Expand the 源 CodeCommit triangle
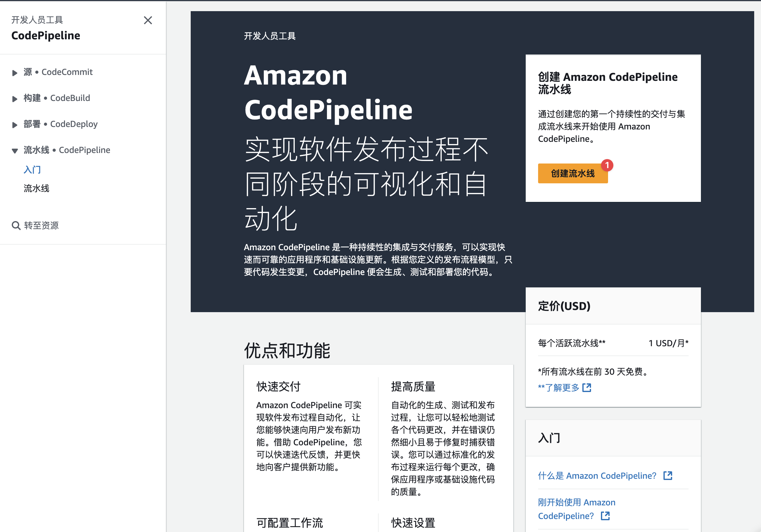 15,73
